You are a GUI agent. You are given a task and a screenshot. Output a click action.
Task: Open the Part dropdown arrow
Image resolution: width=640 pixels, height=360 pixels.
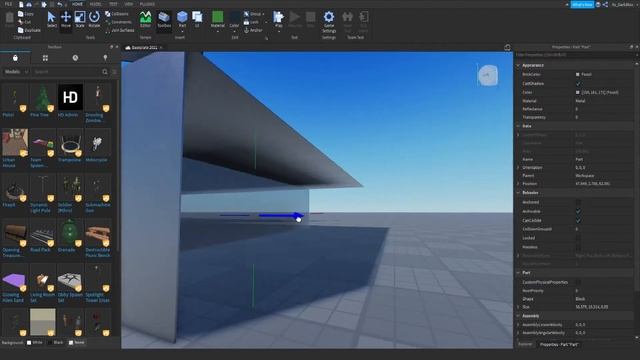click(x=182, y=31)
